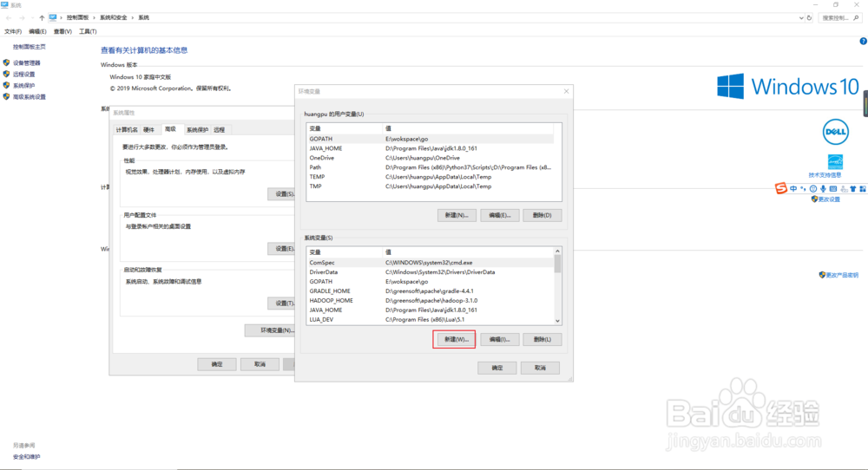Select user variable Path row
The image size is (868, 470).
point(431,167)
